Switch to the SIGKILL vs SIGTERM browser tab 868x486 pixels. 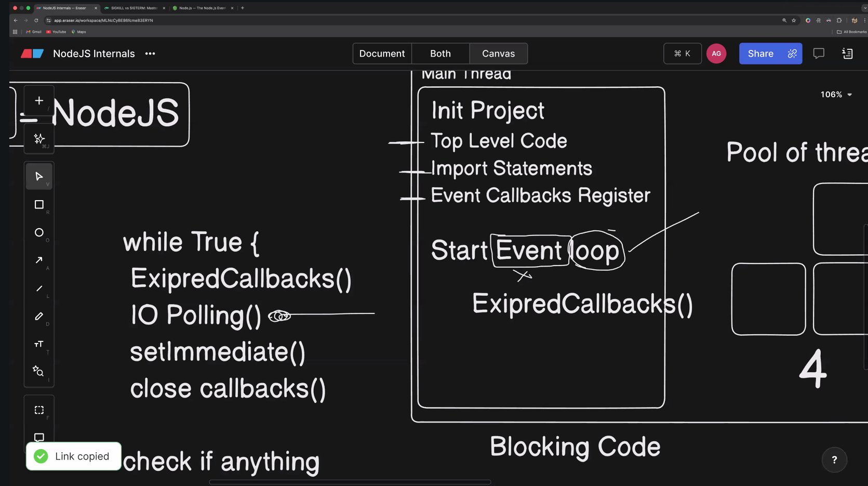[134, 8]
